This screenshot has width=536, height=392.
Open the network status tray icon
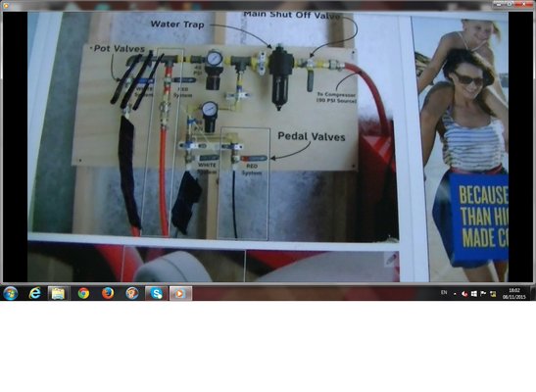click(493, 294)
